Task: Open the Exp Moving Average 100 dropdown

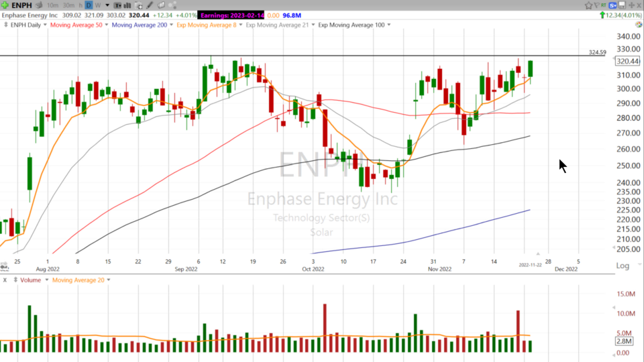Action: click(389, 25)
